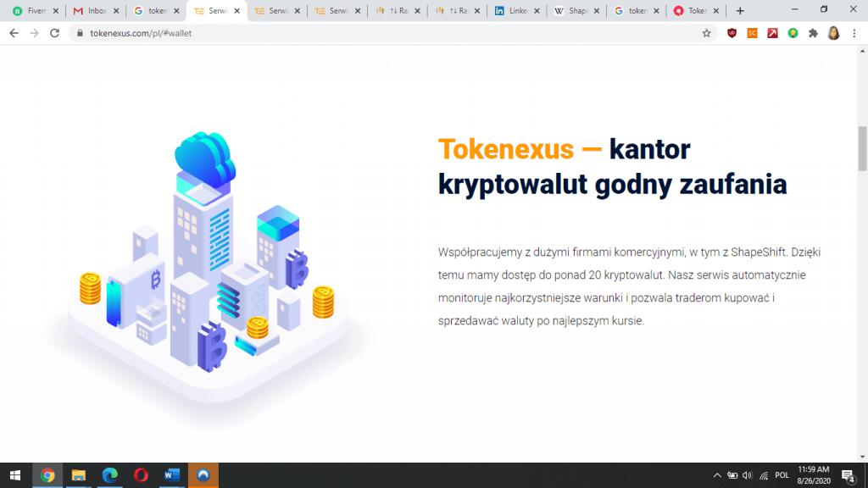Open the clock showing 11:59 AM
Image resolution: width=868 pixels, height=488 pixels.
(813, 475)
